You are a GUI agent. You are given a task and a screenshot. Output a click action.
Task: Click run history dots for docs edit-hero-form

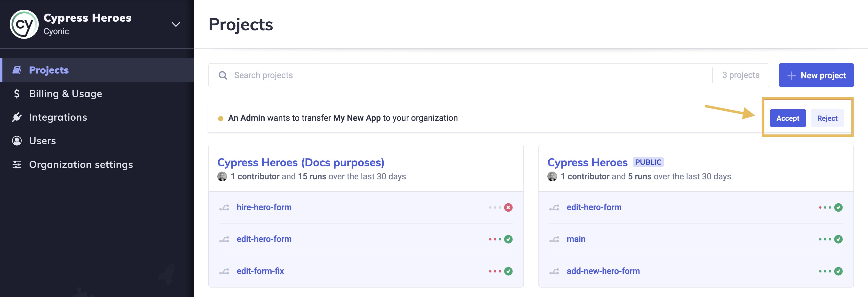495,239
